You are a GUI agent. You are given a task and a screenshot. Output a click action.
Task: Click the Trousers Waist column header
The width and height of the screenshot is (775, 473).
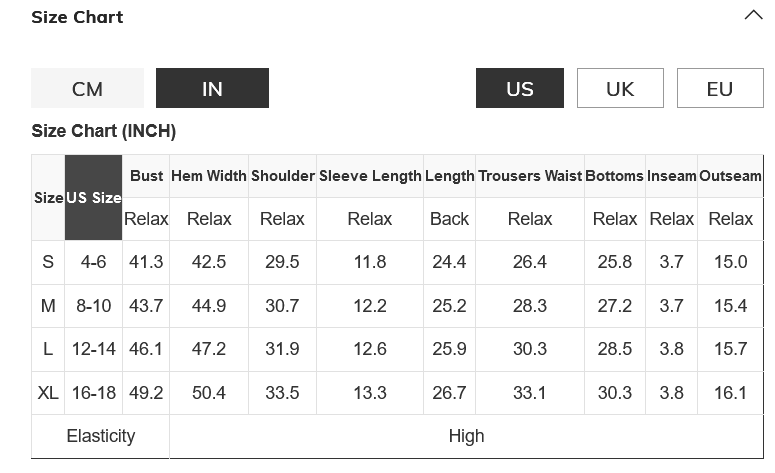(530, 176)
